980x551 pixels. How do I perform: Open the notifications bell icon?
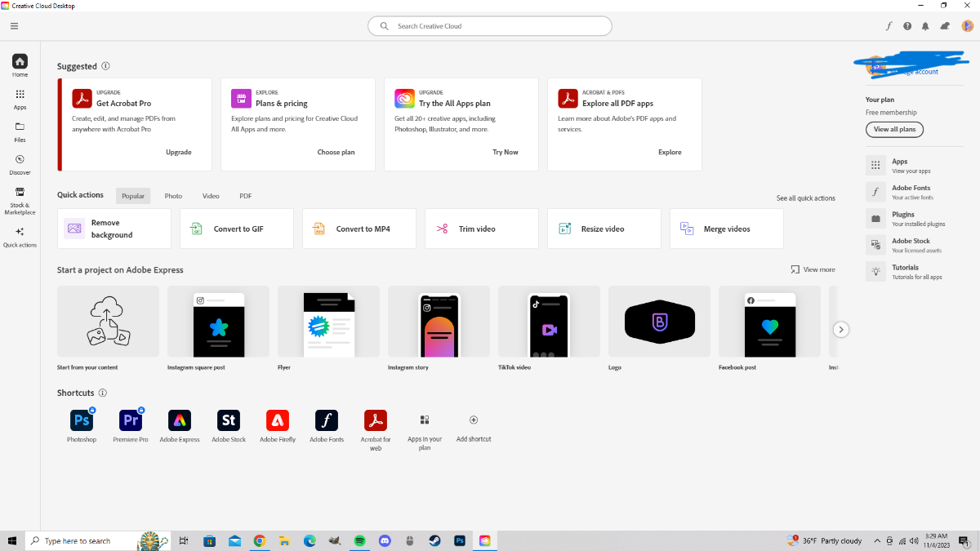925,26
